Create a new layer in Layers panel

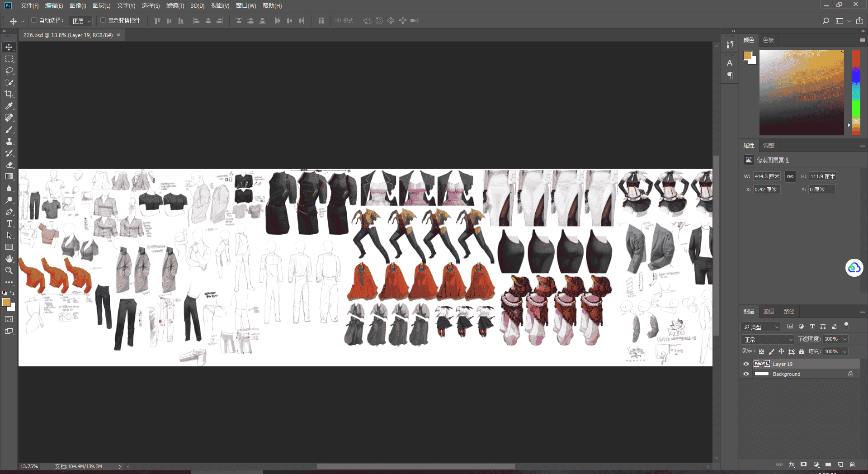click(840, 465)
